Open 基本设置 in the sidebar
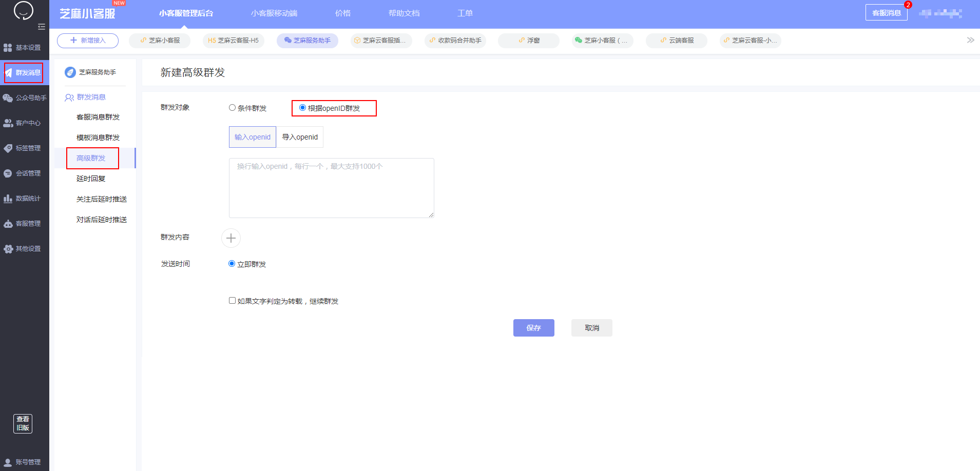Screen dimensions: 980x471 (25, 48)
